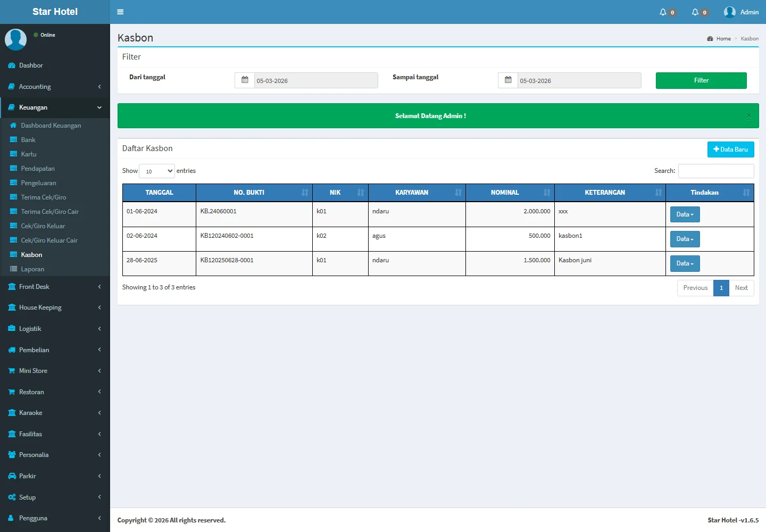Open the entries per page dropdown
766x532 pixels.
click(x=157, y=171)
